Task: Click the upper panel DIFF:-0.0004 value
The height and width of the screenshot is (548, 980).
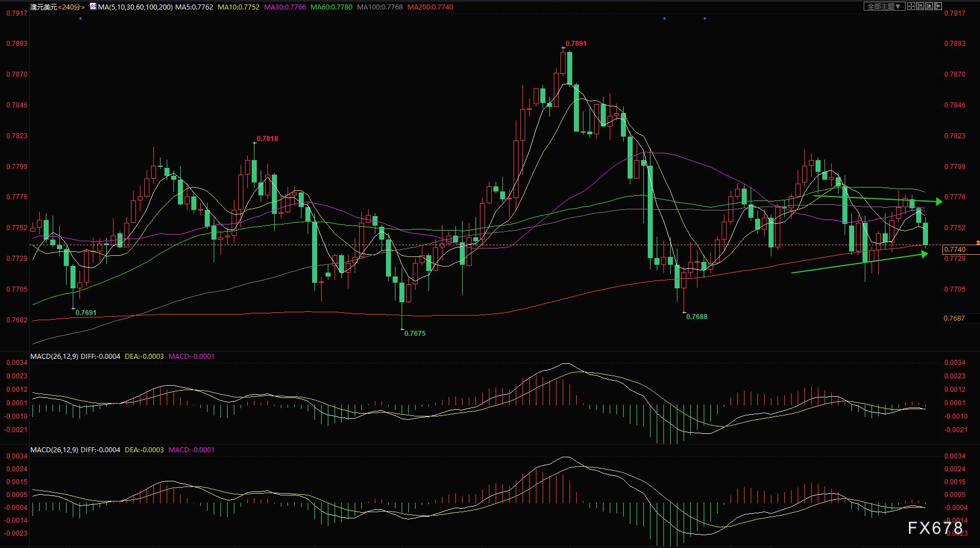Action: tap(101, 356)
